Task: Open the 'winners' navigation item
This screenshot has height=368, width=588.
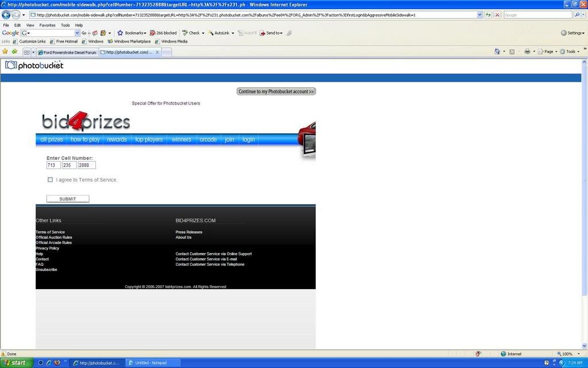Action: tap(181, 139)
